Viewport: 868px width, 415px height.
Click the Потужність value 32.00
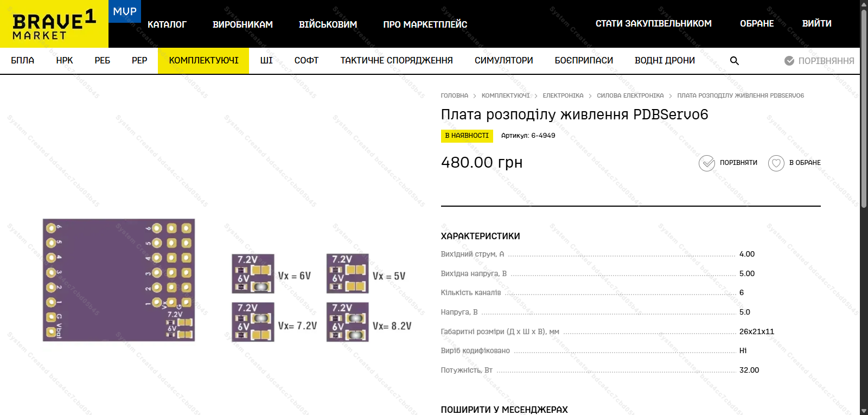pyautogui.click(x=749, y=370)
